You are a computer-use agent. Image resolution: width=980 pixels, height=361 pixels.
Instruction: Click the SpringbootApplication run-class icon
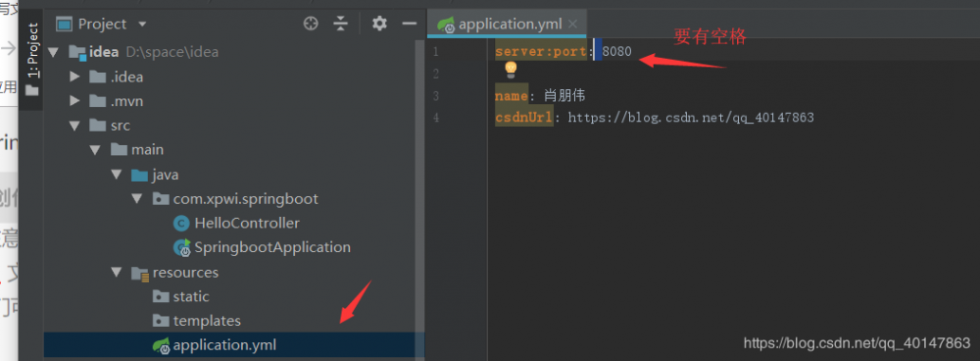point(182,248)
